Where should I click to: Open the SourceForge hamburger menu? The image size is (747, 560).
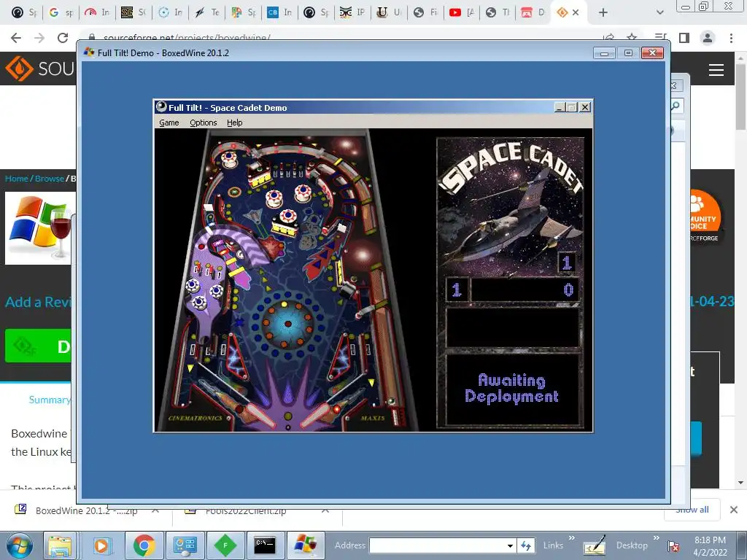point(716,70)
